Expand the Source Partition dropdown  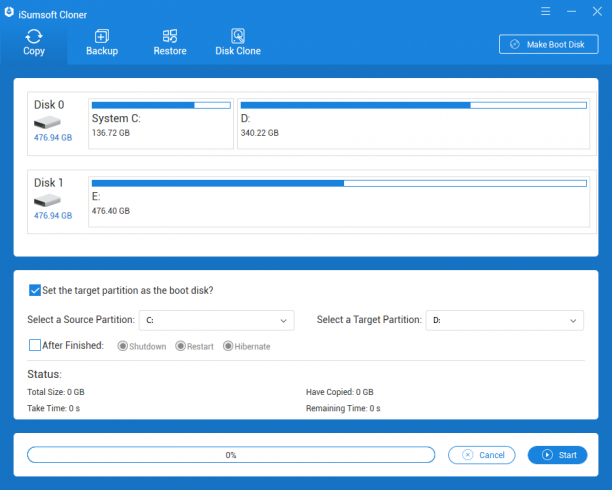(x=217, y=321)
